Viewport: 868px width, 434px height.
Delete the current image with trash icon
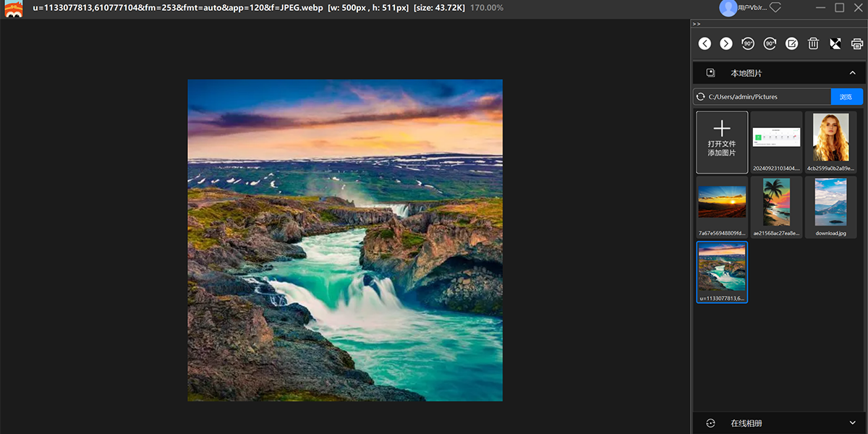point(813,44)
